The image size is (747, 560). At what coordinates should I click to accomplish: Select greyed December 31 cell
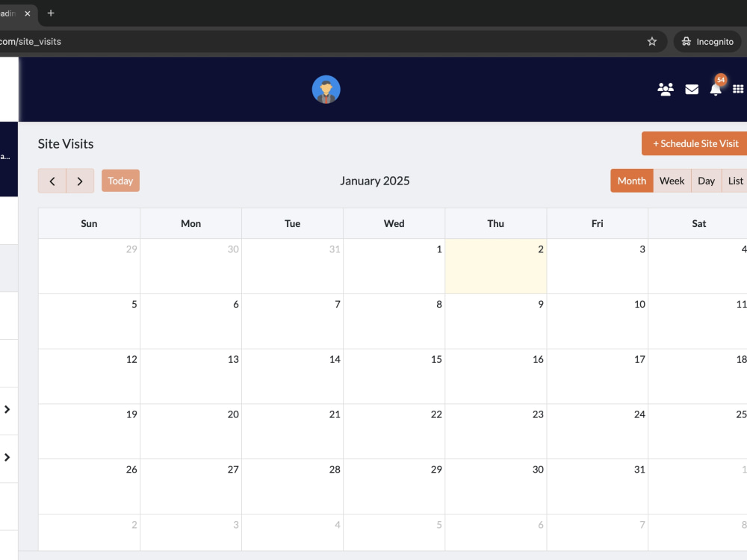[x=292, y=267]
